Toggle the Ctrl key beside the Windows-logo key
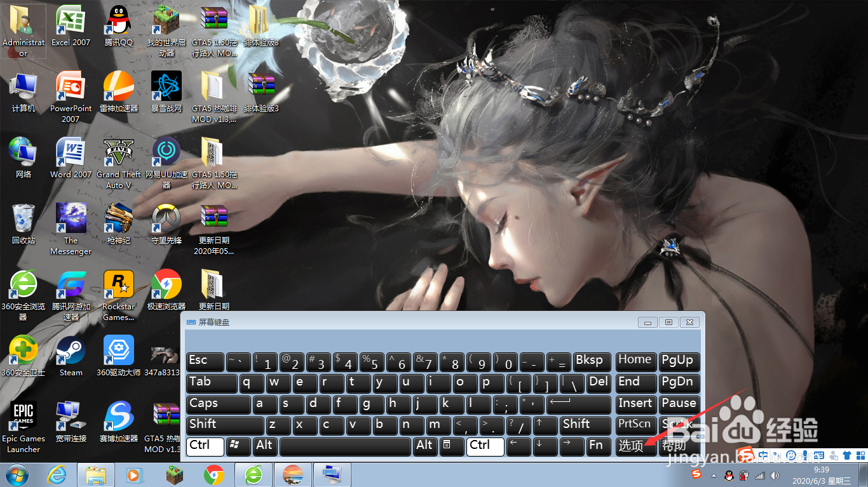The image size is (868, 487). [x=205, y=446]
